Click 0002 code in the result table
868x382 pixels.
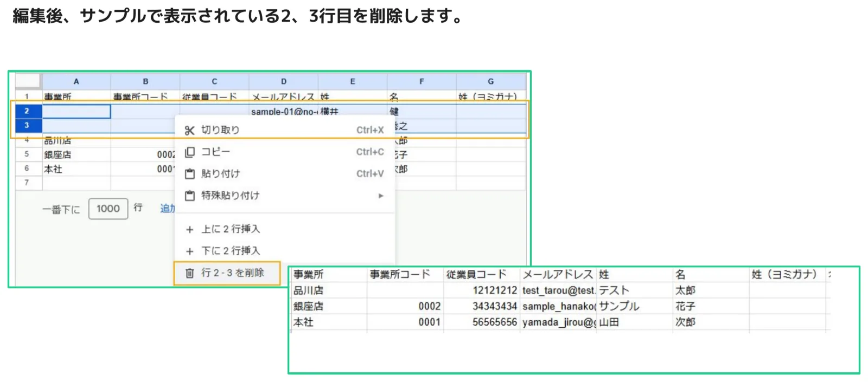pos(405,306)
